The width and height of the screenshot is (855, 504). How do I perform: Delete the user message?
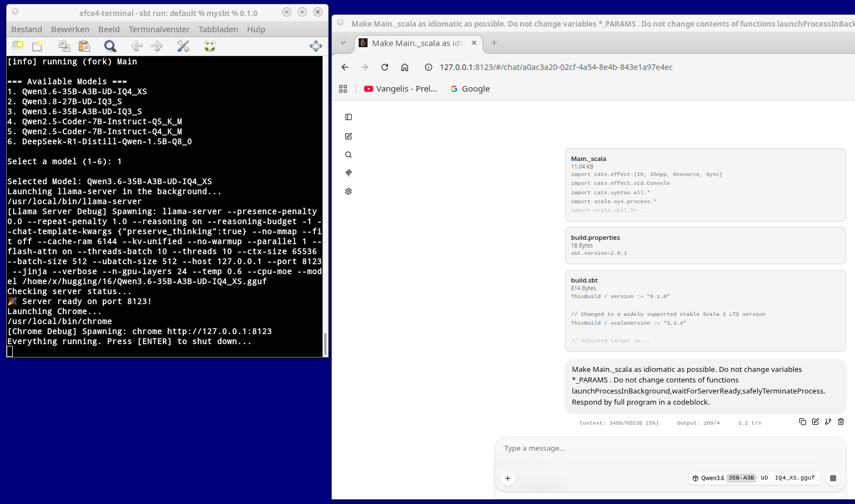coord(841,422)
